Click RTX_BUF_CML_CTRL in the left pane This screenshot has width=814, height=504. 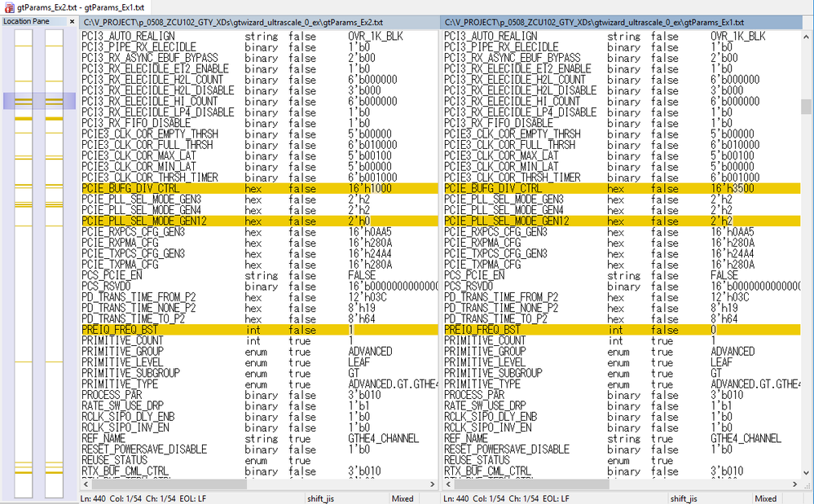(x=125, y=471)
